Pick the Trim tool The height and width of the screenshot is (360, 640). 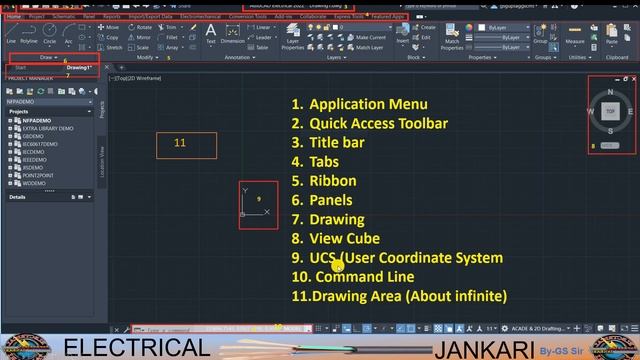(167, 27)
